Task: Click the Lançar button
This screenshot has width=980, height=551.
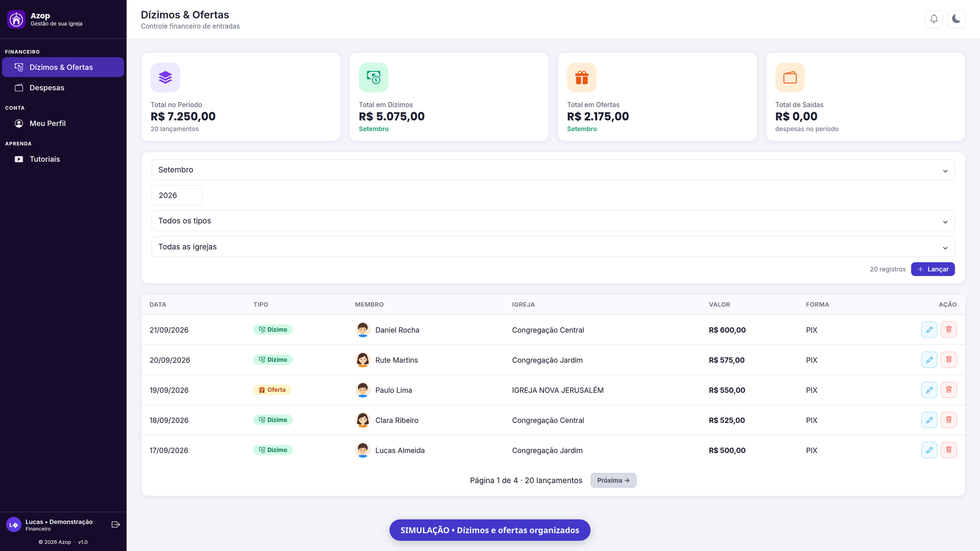Action: tap(933, 269)
